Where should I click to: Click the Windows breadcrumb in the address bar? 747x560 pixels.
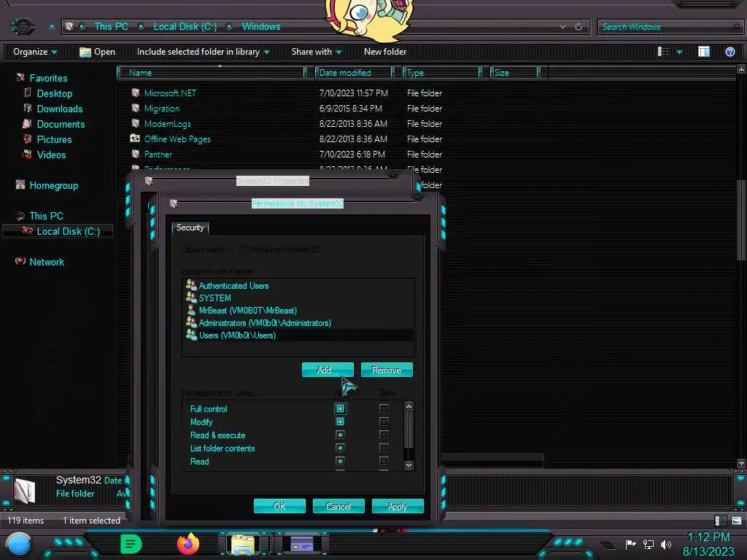(261, 27)
